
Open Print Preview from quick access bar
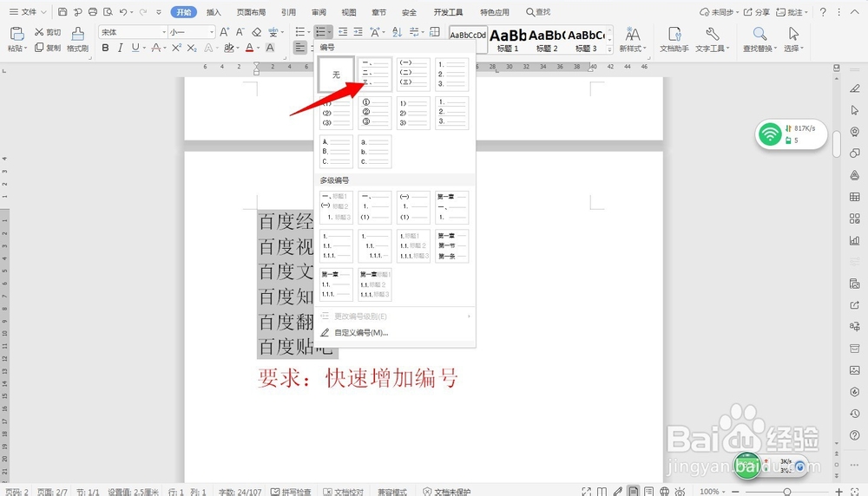pyautogui.click(x=108, y=11)
